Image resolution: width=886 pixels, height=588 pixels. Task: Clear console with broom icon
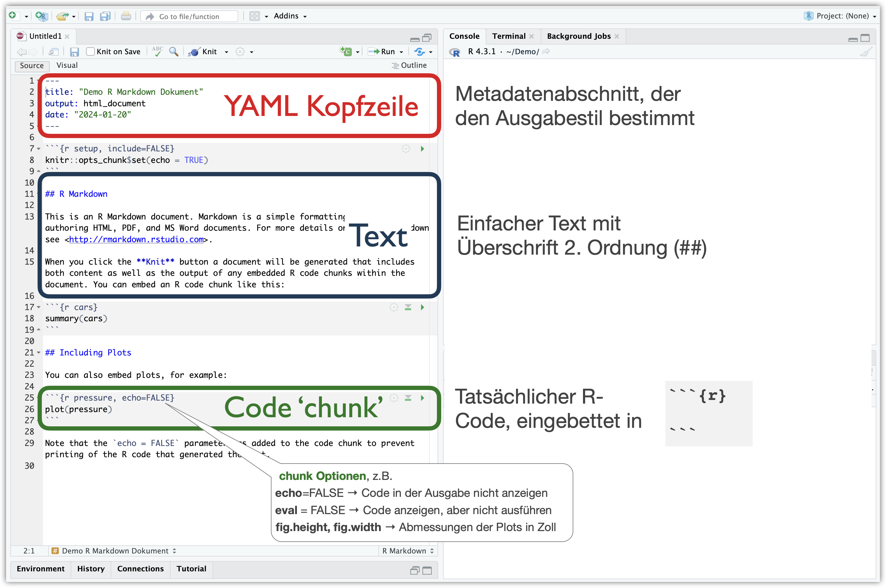pyautogui.click(x=866, y=52)
